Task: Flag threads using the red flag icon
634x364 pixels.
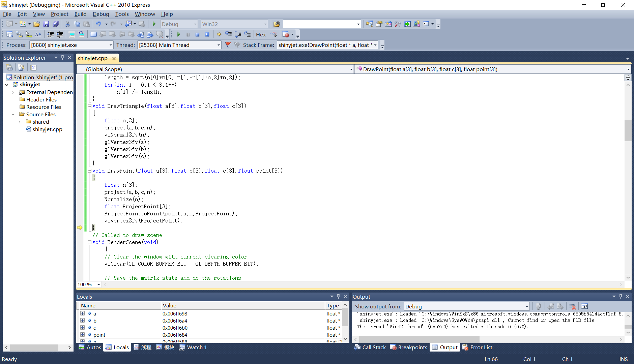Action: click(x=228, y=45)
